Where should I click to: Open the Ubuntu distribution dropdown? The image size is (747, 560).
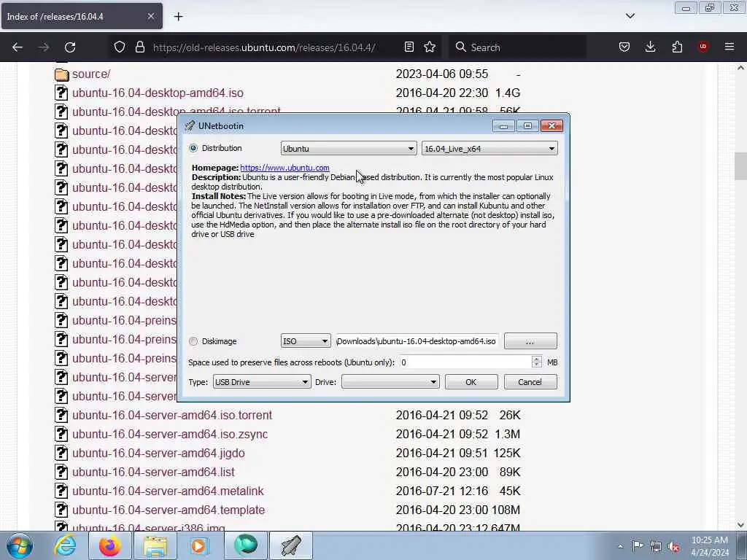tap(349, 149)
